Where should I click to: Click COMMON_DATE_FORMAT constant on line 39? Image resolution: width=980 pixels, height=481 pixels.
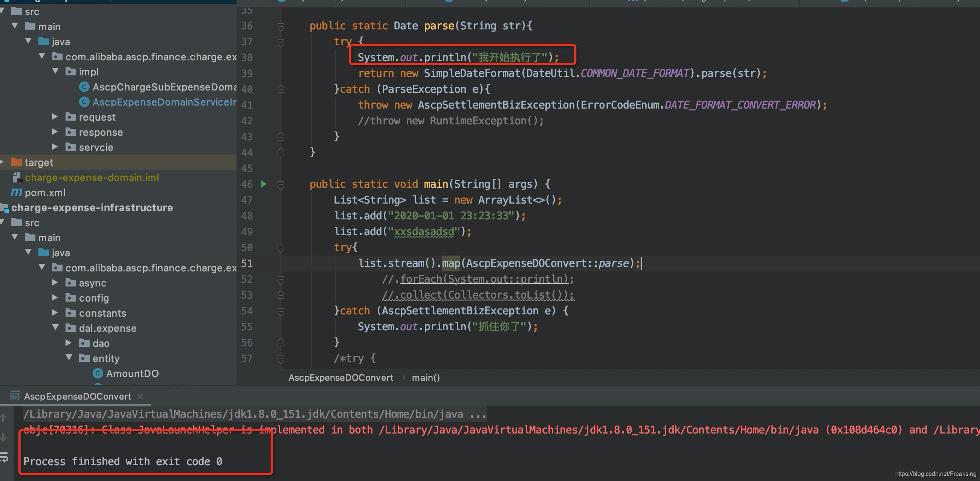pyautogui.click(x=635, y=73)
